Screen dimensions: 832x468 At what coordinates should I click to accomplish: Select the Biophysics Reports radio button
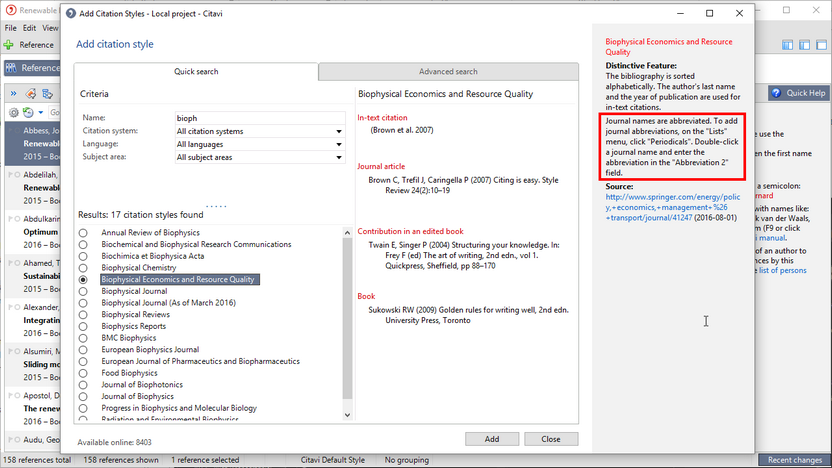83,326
